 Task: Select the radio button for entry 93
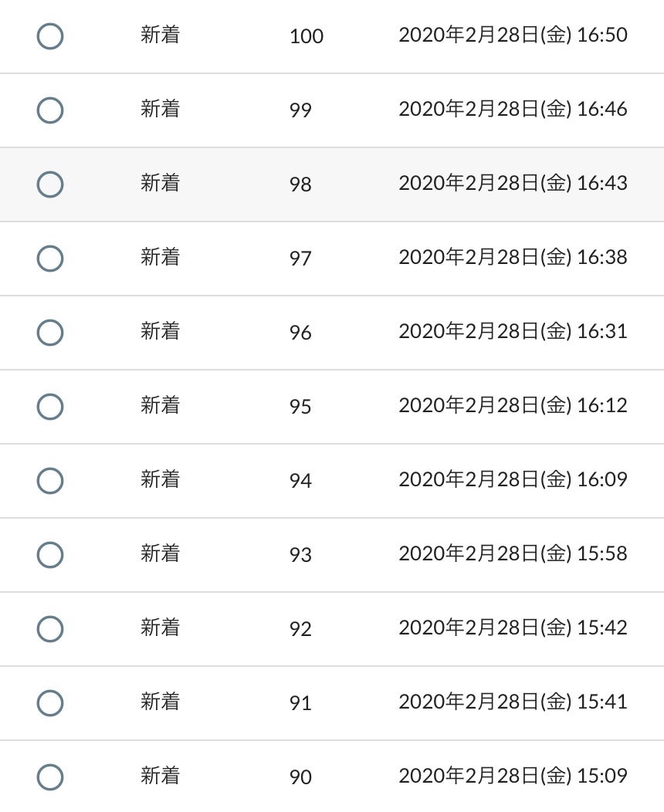pyautogui.click(x=50, y=555)
